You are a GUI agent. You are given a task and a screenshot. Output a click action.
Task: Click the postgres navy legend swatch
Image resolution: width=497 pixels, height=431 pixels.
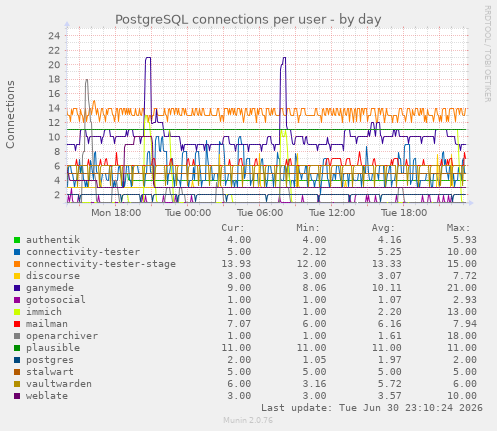coord(17,360)
